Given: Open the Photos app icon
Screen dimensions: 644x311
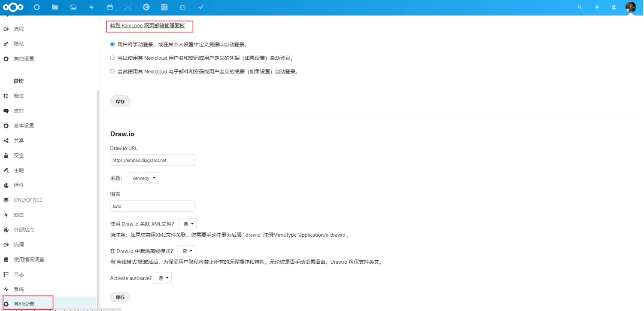Looking at the screenshot, I should (73, 7).
